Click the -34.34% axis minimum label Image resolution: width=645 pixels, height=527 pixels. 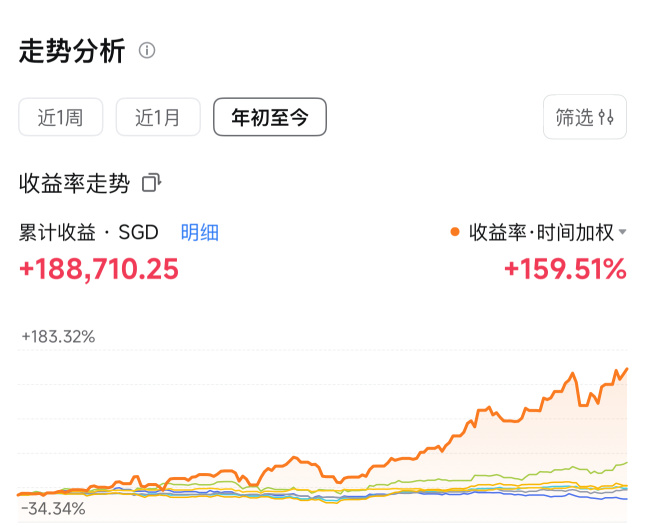(x=53, y=509)
